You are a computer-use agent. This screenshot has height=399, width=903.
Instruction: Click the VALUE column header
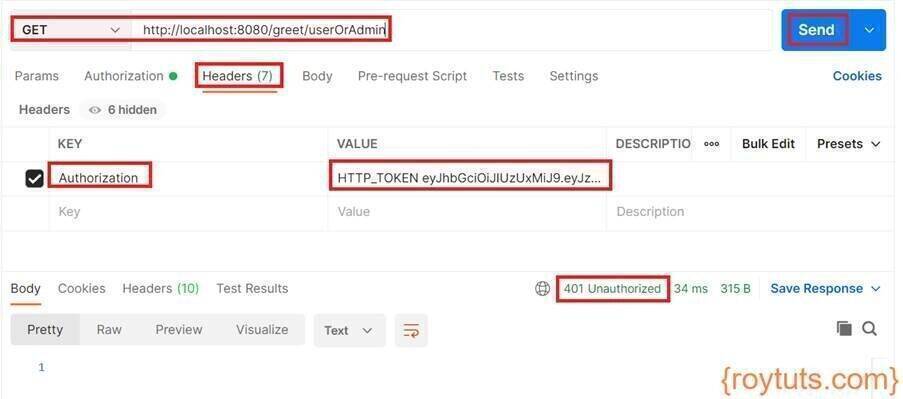click(x=357, y=144)
